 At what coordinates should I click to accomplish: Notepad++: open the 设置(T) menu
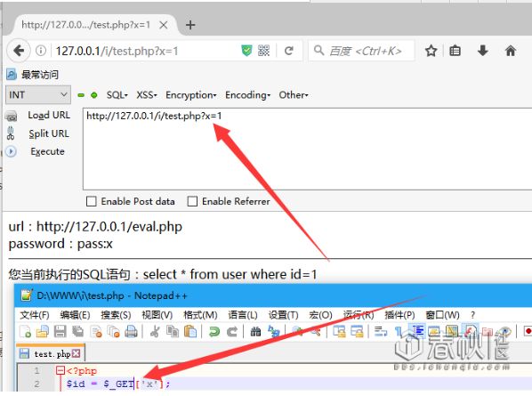pos(283,315)
